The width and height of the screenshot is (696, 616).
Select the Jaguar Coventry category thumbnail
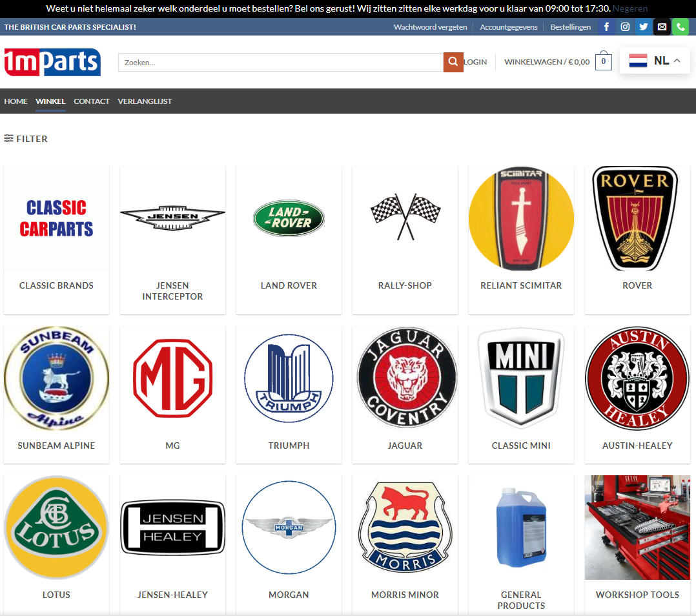[x=405, y=378]
